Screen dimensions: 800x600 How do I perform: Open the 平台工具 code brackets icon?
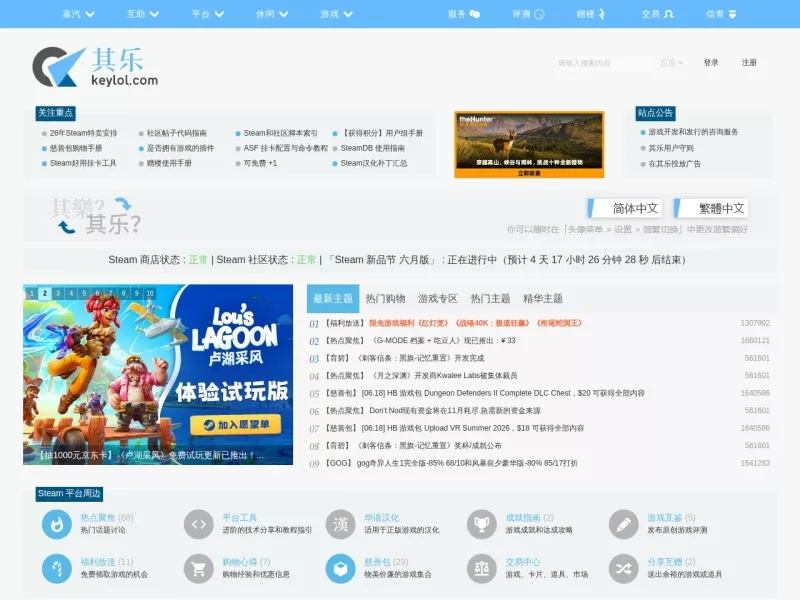click(x=198, y=524)
